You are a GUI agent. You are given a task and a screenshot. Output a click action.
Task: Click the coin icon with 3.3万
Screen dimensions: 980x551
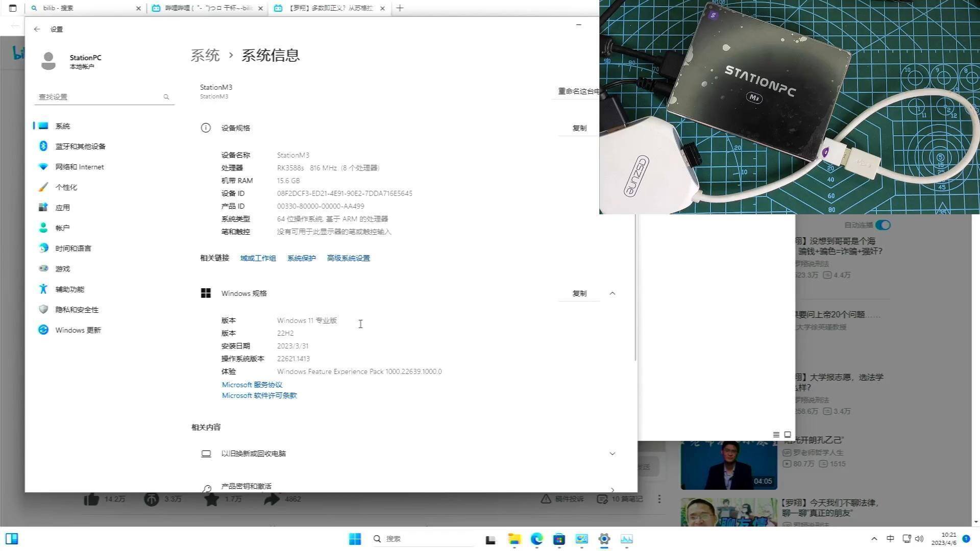point(152,499)
